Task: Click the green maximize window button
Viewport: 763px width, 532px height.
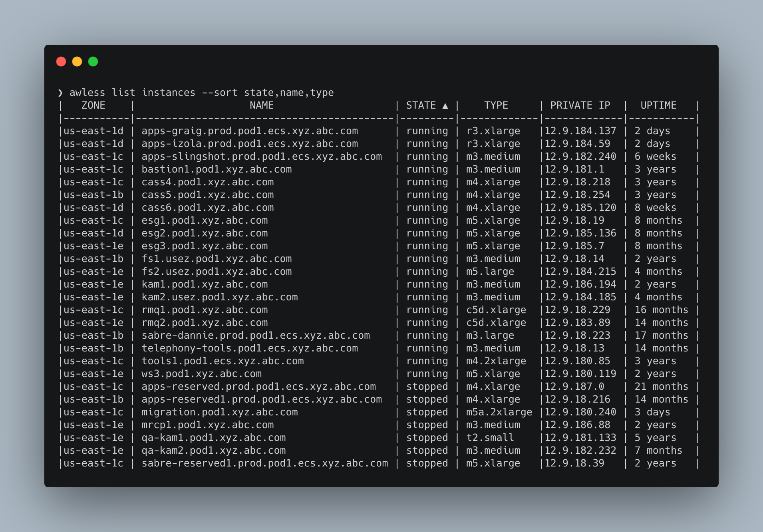Action: [93, 62]
